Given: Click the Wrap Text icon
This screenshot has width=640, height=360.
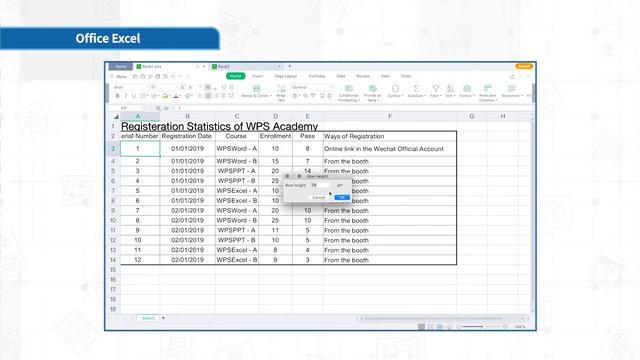Looking at the screenshot, I should point(281,88).
